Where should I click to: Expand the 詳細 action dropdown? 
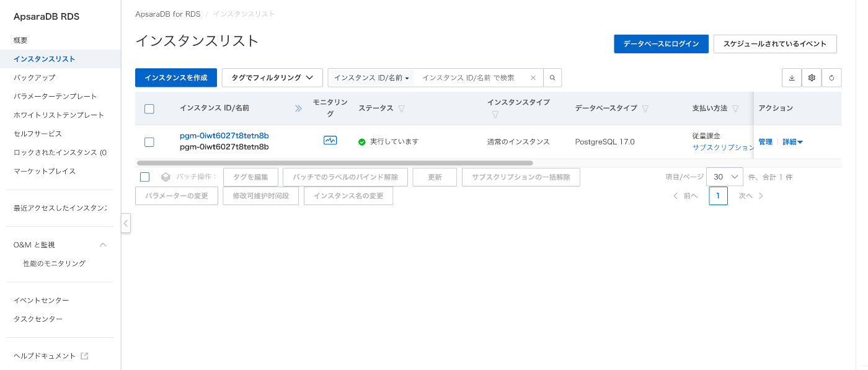point(792,142)
